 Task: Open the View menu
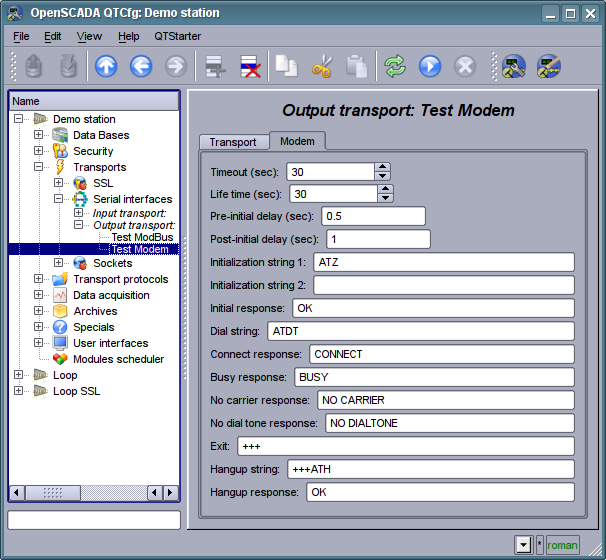pyautogui.click(x=89, y=36)
